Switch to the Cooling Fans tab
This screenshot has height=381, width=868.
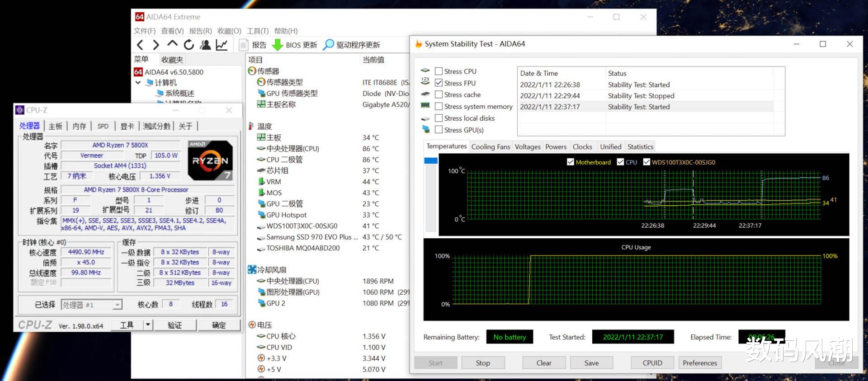(x=491, y=147)
